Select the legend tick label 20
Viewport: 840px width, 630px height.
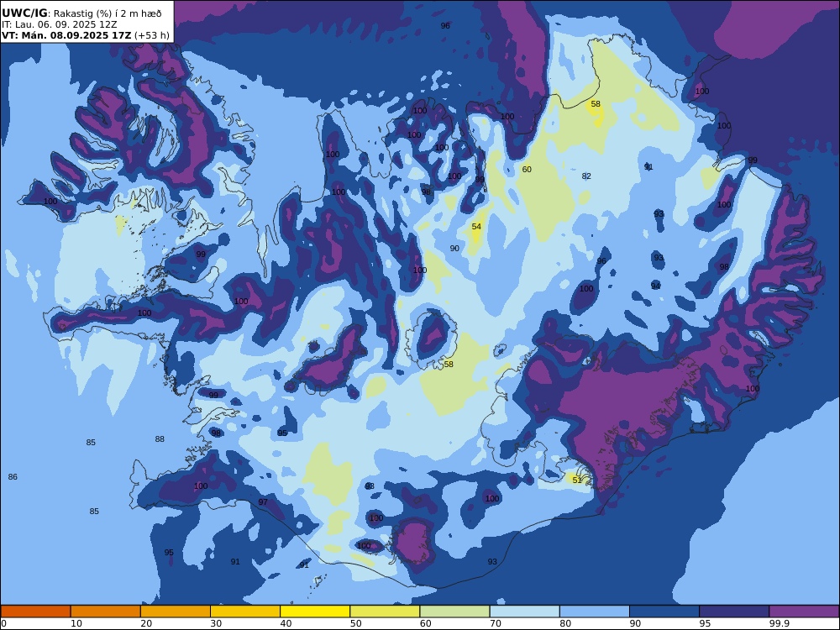point(146,623)
